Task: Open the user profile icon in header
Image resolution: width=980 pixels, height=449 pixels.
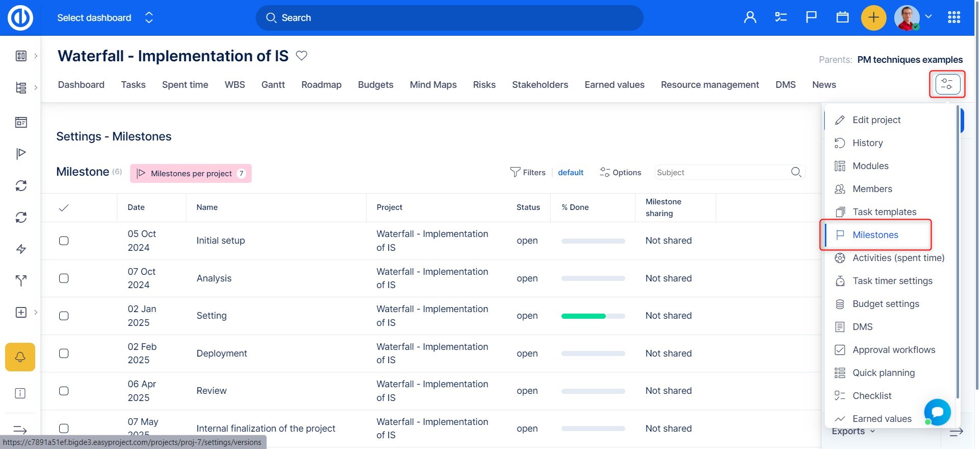Action: 750,18
